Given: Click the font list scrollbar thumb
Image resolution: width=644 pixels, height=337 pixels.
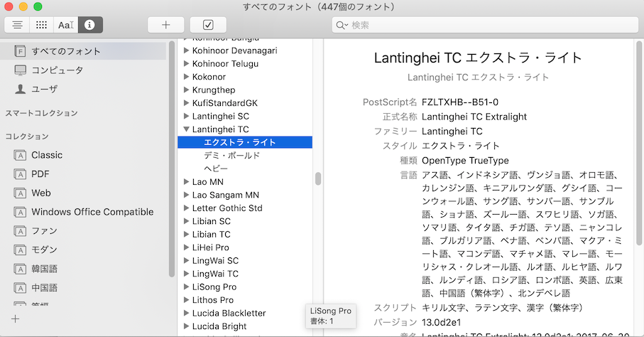Looking at the screenshot, I should (x=318, y=178).
